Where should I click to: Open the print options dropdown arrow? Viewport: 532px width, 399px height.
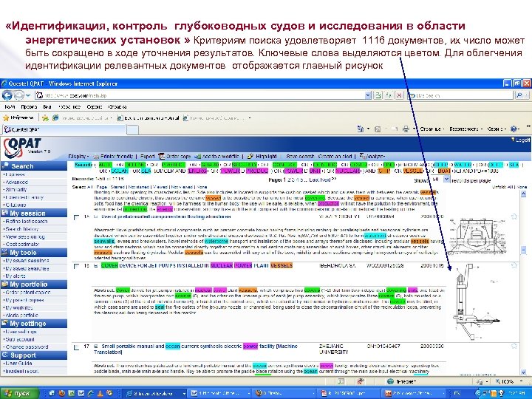[x=414, y=129]
